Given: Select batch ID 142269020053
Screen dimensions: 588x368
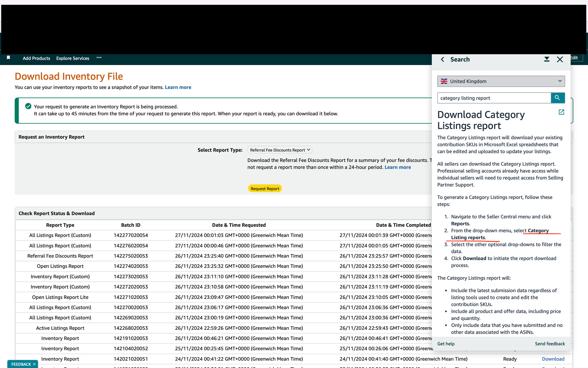Looking at the screenshot, I should click(131, 318).
